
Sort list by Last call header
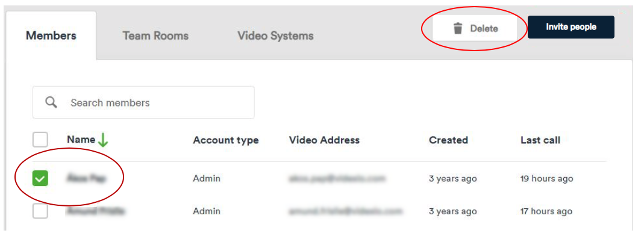click(x=540, y=140)
